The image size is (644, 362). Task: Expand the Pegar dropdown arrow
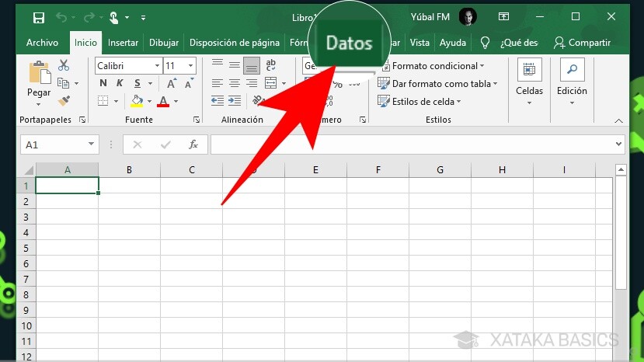coord(39,104)
